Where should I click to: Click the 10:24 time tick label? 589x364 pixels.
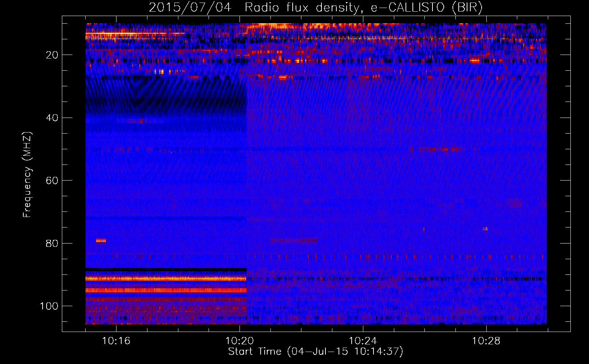click(x=363, y=341)
